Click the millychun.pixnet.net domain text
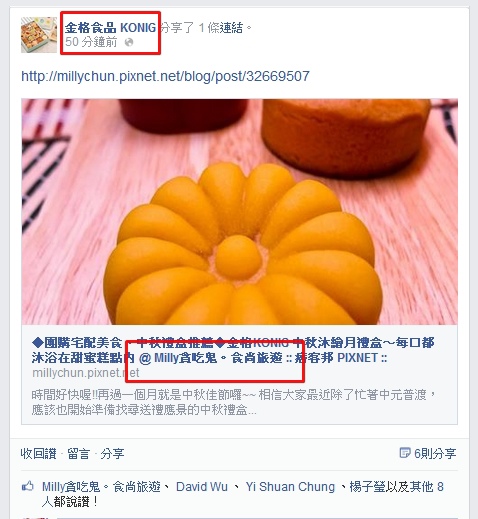The width and height of the screenshot is (478, 519). (86, 373)
